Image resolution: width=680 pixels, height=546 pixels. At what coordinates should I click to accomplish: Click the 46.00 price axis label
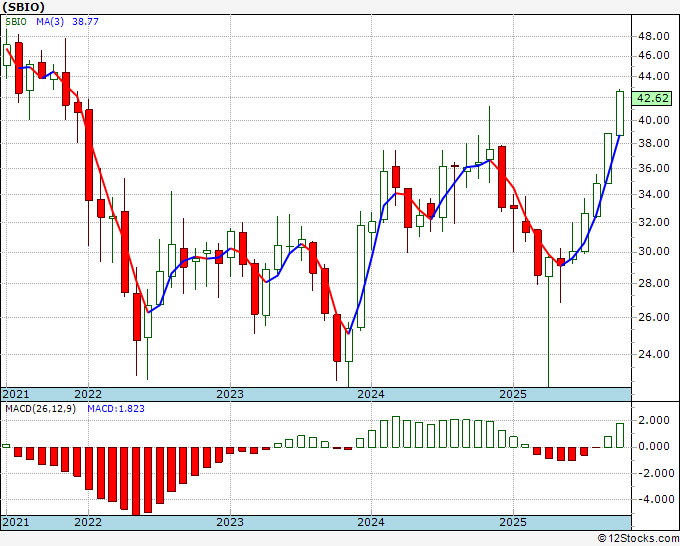click(654, 56)
